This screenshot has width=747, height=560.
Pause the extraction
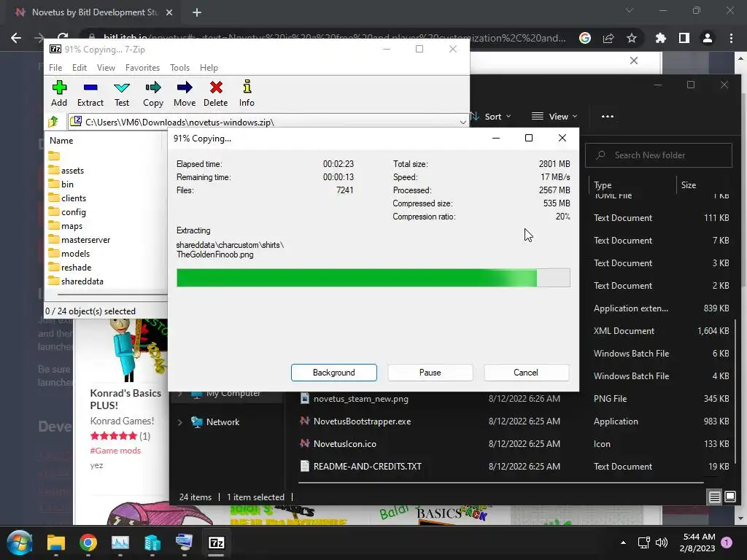point(430,373)
